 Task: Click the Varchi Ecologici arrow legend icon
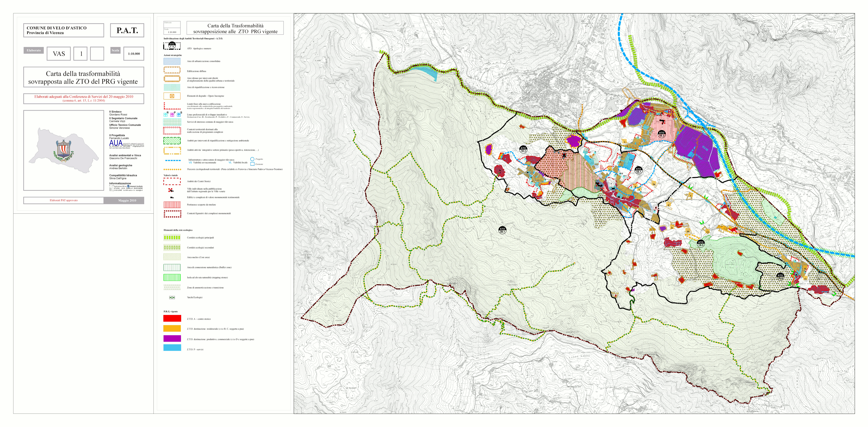(x=172, y=297)
